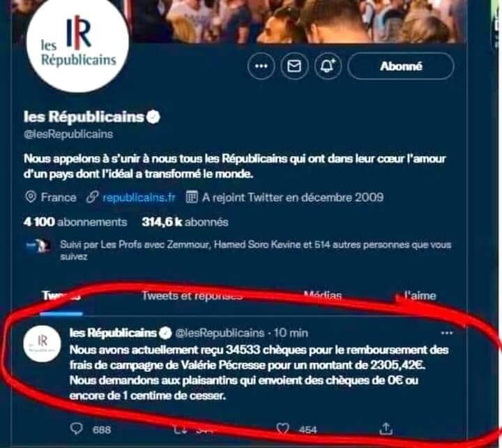This screenshot has height=448, width=502.
Task: Open the tweet's three-dot more menu
Action: coord(447,334)
